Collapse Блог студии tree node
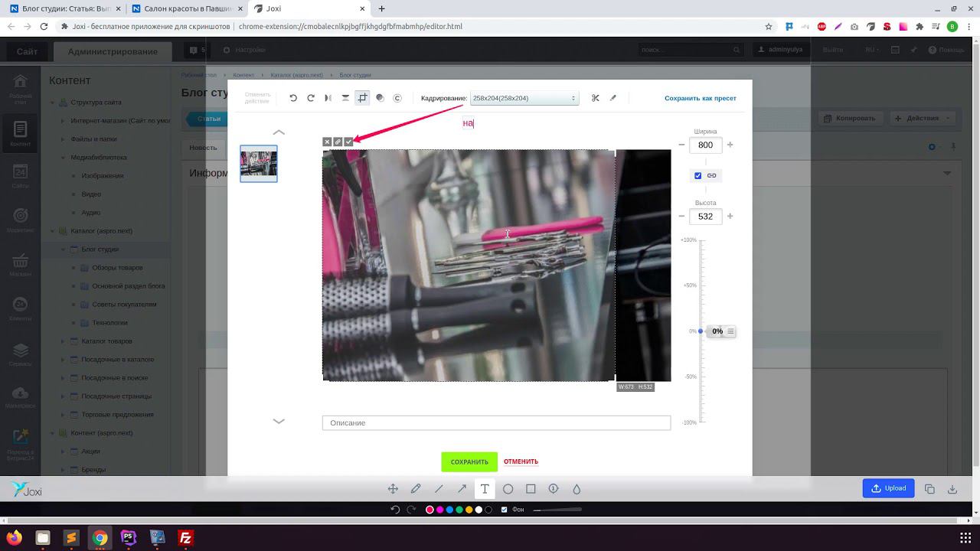This screenshot has height=551, width=980. coord(64,249)
